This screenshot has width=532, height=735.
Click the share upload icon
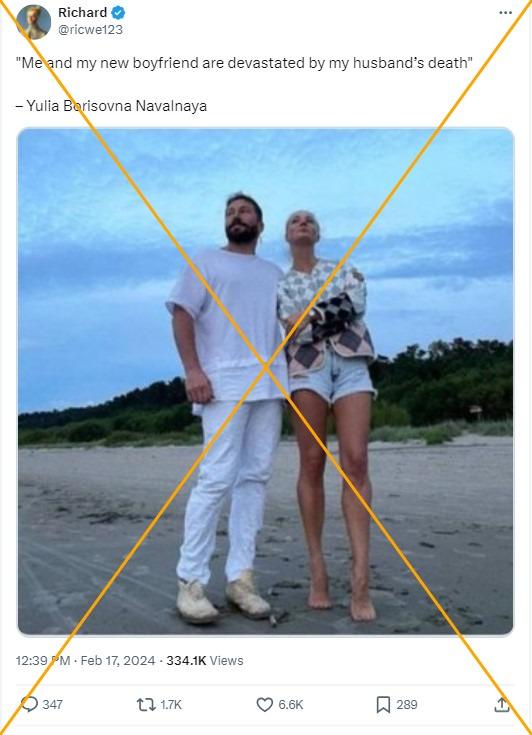point(502,704)
